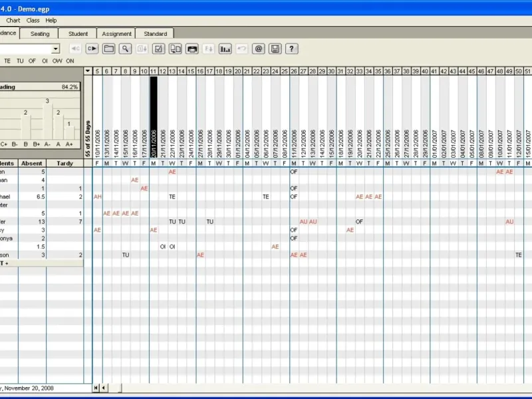Click the OF cell under 20/12/2006

[359, 221]
